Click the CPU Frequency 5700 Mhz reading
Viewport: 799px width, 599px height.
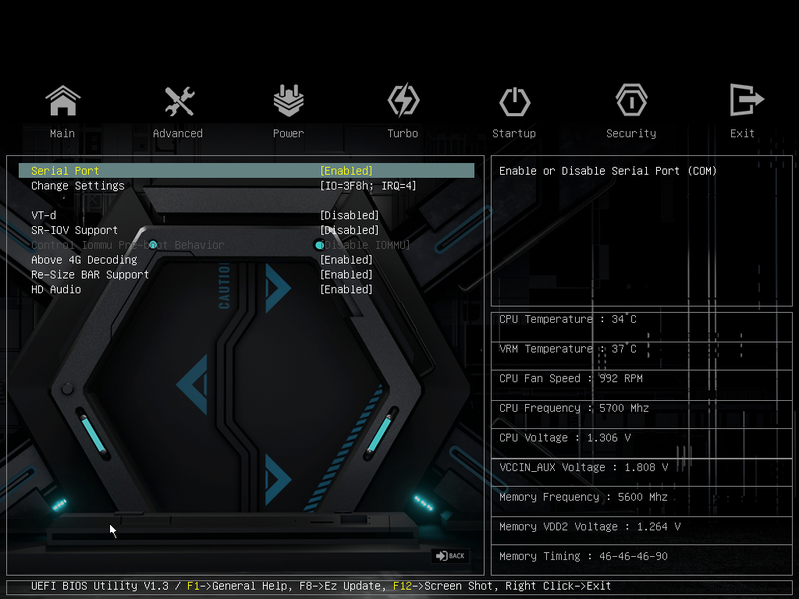click(574, 407)
